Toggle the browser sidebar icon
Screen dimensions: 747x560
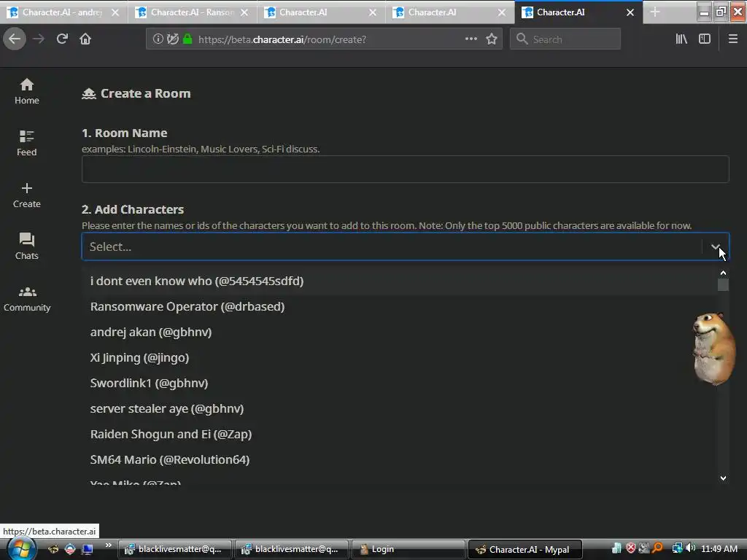click(x=705, y=39)
